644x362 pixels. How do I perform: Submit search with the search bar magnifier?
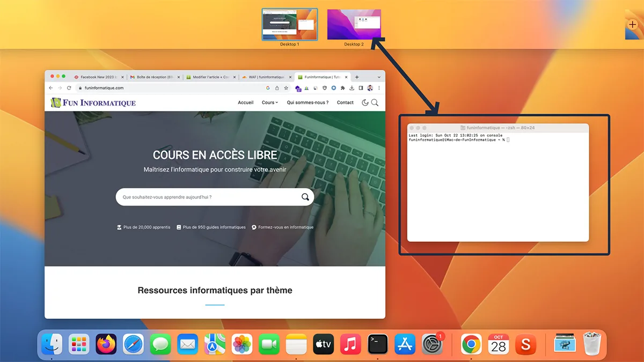coord(305,197)
